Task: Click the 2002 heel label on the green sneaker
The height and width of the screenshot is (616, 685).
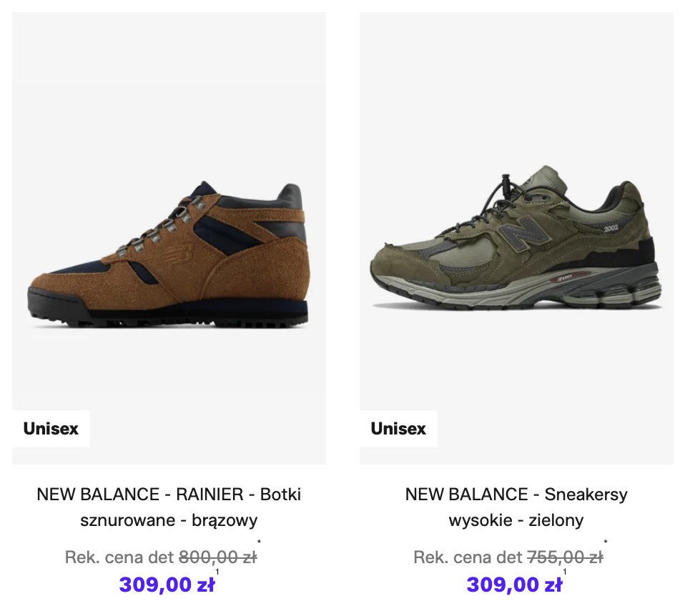Action: click(610, 229)
